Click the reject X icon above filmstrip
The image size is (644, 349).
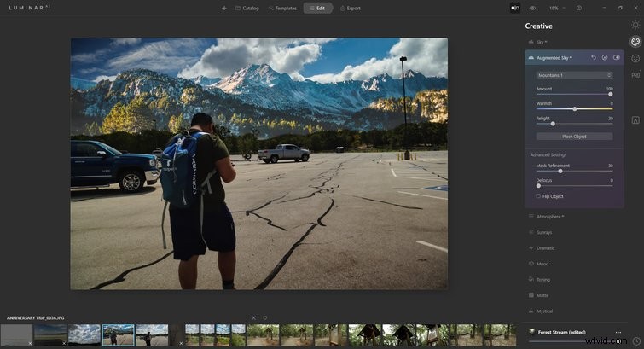pos(253,318)
